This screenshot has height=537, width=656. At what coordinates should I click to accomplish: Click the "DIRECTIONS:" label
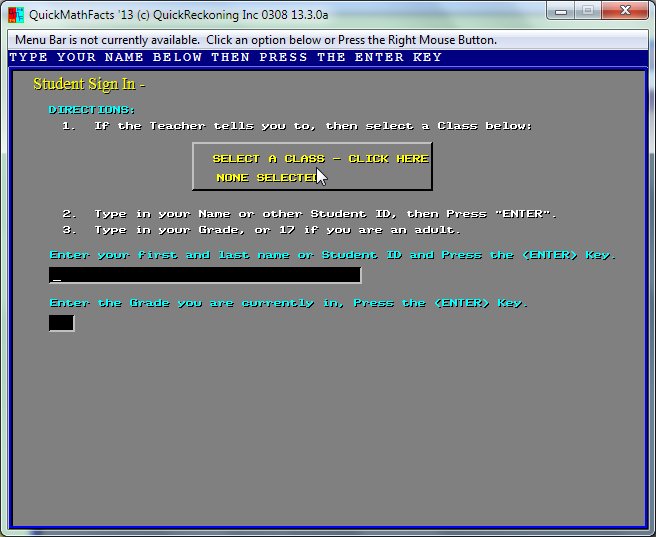(x=92, y=110)
